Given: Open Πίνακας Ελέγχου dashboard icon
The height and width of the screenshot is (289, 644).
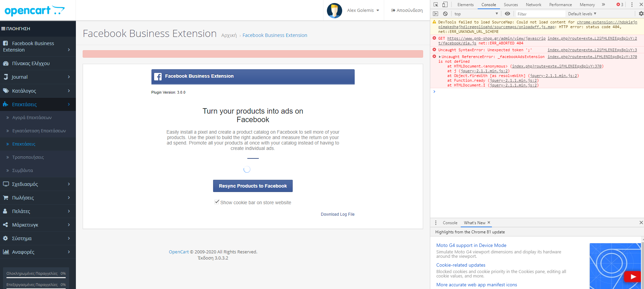Looking at the screenshot, I should point(6,63).
